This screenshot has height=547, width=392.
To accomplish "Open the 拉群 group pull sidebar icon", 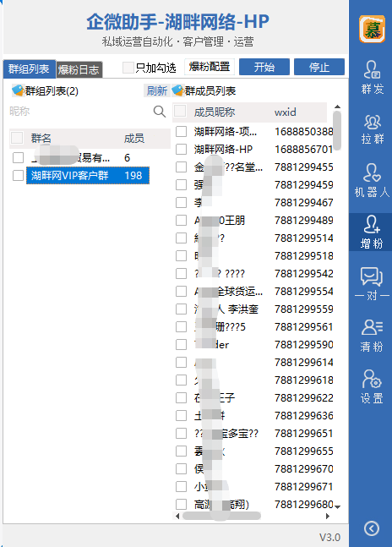I will point(372,129).
